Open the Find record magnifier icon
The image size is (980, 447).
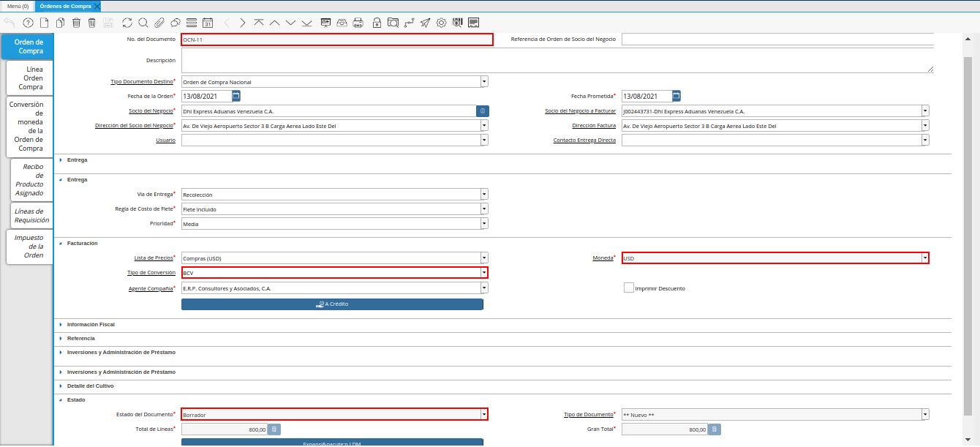point(143,23)
